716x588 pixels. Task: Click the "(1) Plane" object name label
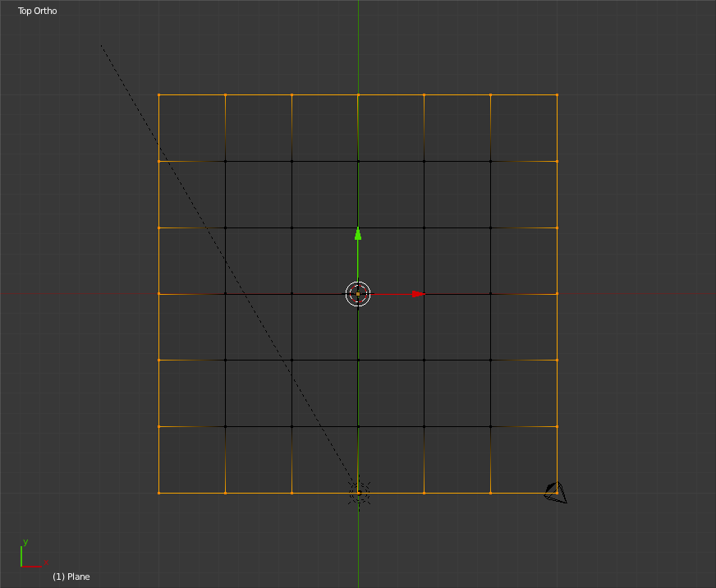(71, 577)
